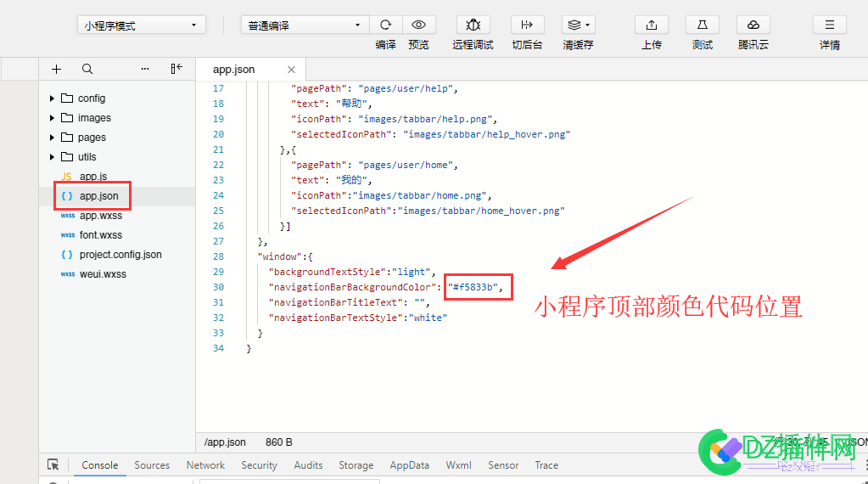Click the test flask icon
The image size is (868, 484).
[702, 25]
